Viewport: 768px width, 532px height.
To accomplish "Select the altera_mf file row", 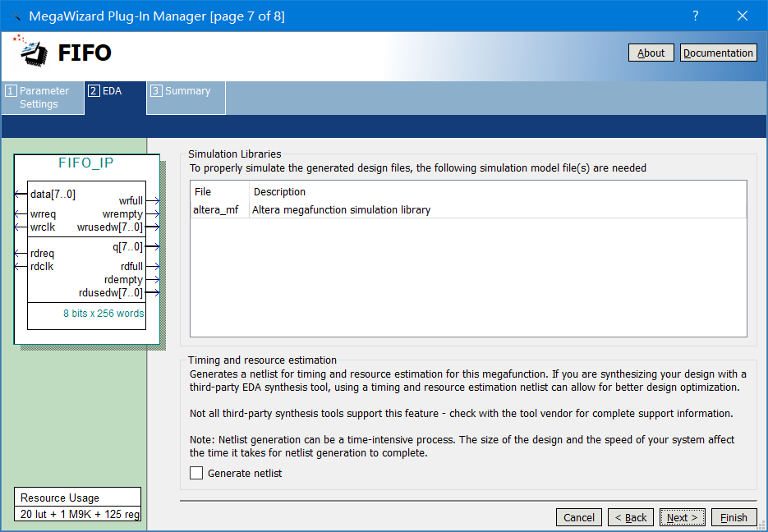I will tap(468, 210).
